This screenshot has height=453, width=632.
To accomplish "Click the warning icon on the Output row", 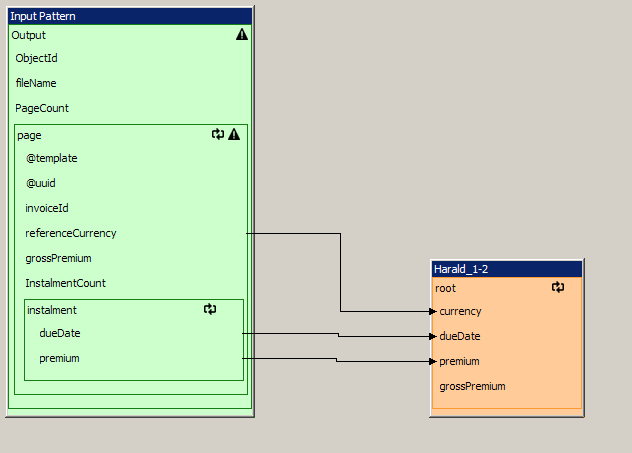I will [x=241, y=35].
